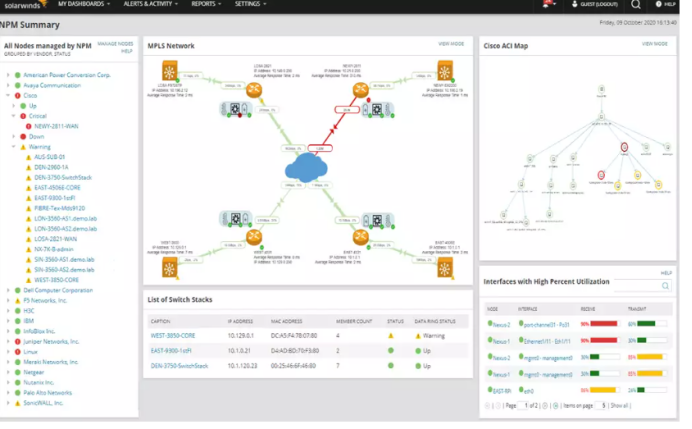Select LOSA-2821-WAN node in tree
Screen dimensions: 692x429
(55, 239)
